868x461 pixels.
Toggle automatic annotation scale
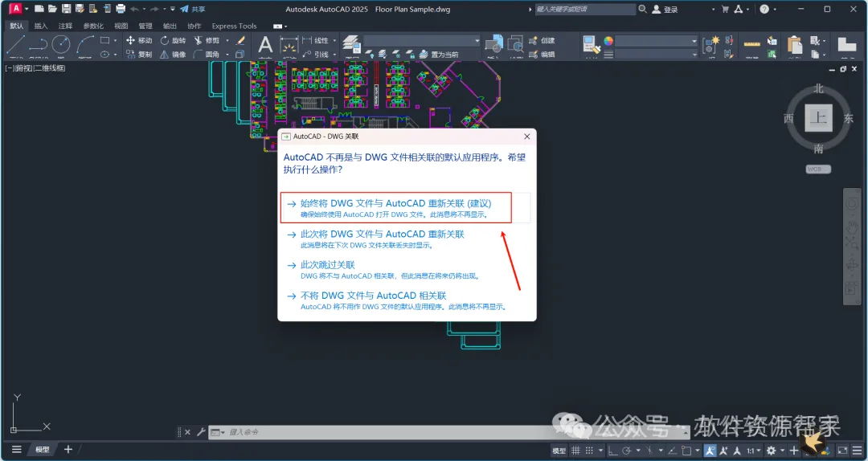[724, 451]
